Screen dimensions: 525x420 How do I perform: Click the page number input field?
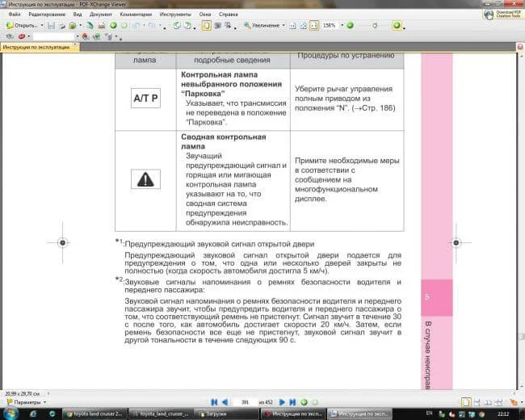pos(244,401)
